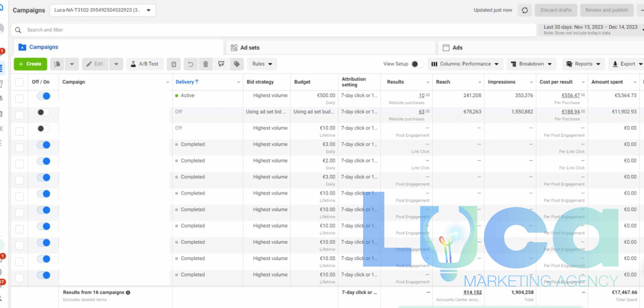The width and height of the screenshot is (644, 308).
Task: Click the clipboard icon in the toolbar
Action: (174, 64)
